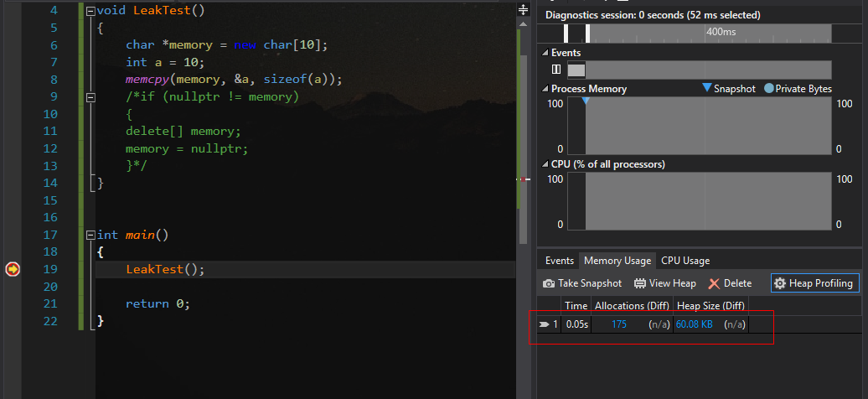Image resolution: width=868 pixels, height=399 pixels.
Task: Toggle Heap Profiling
Action: (x=814, y=283)
